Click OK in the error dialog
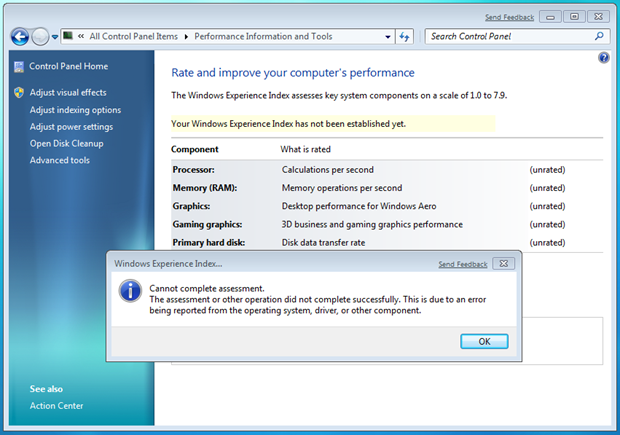 484,341
